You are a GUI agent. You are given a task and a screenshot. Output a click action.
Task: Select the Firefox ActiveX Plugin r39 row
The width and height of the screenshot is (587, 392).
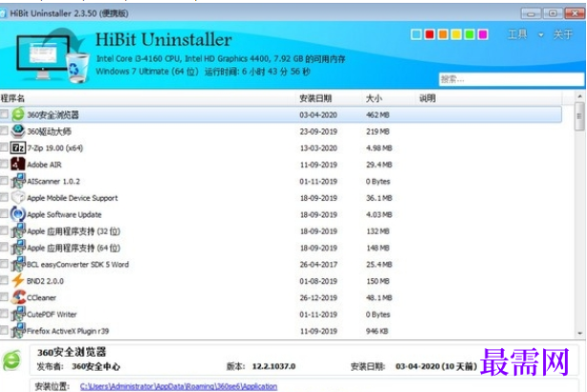click(x=281, y=331)
